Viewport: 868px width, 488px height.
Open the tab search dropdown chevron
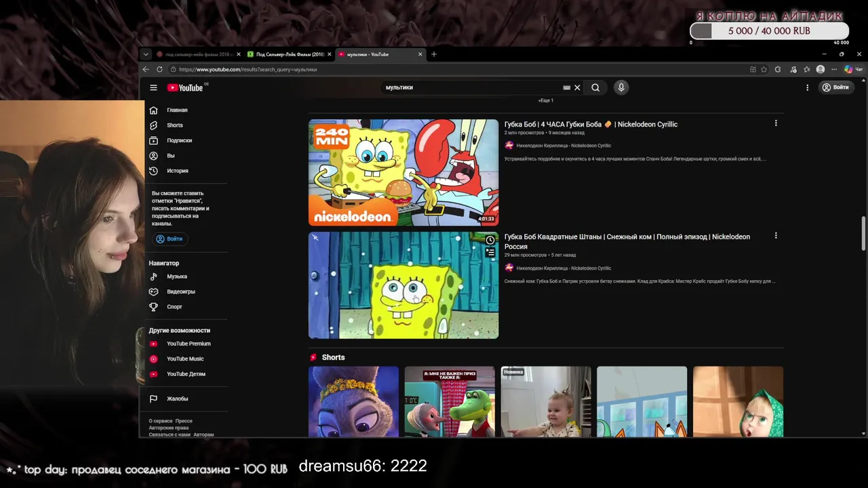[x=145, y=54]
